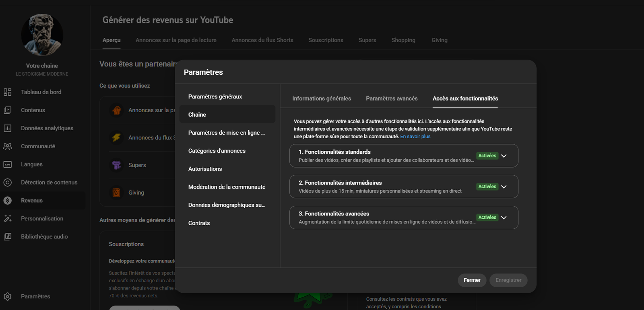This screenshot has width=644, height=310.
Task: Navigate to Personnalisation in sidebar
Action: coord(43,219)
